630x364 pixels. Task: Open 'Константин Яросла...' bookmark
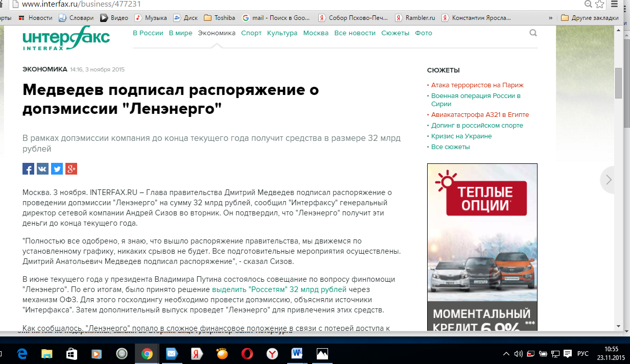click(x=476, y=18)
